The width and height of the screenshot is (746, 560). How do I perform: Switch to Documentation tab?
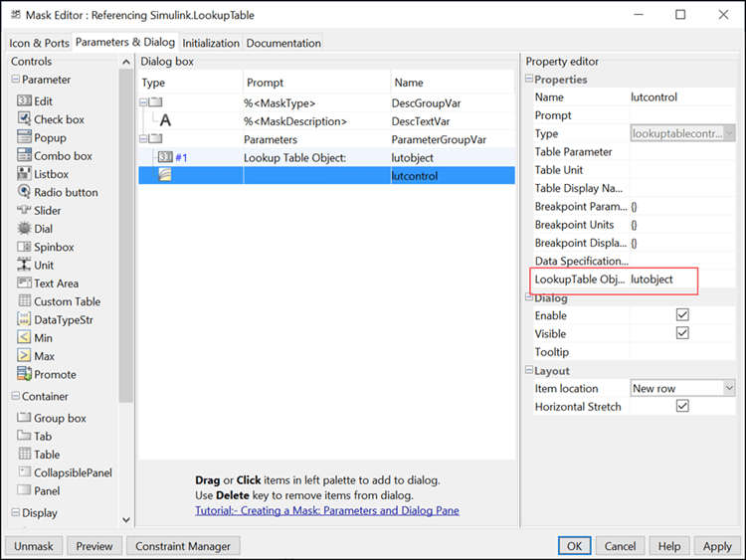coord(283,43)
